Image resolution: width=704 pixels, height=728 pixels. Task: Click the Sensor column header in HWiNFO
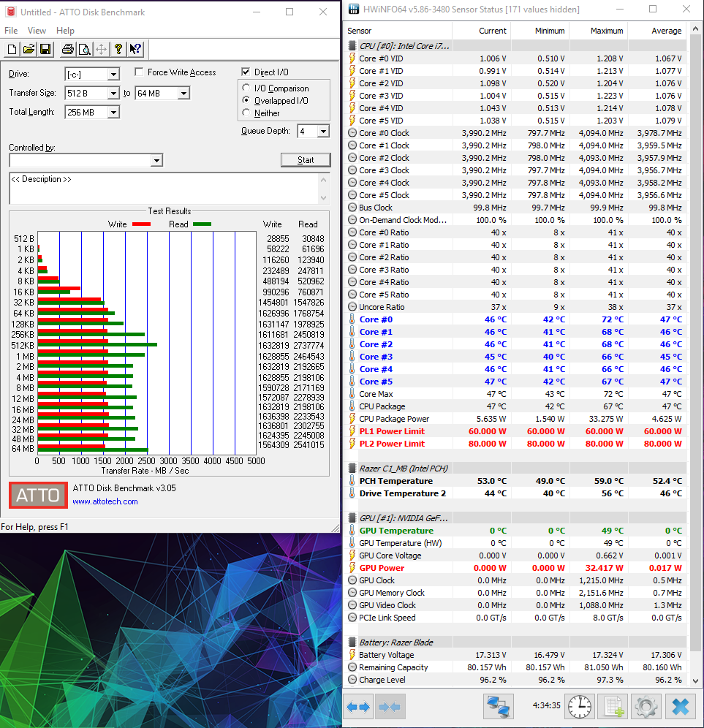click(398, 31)
